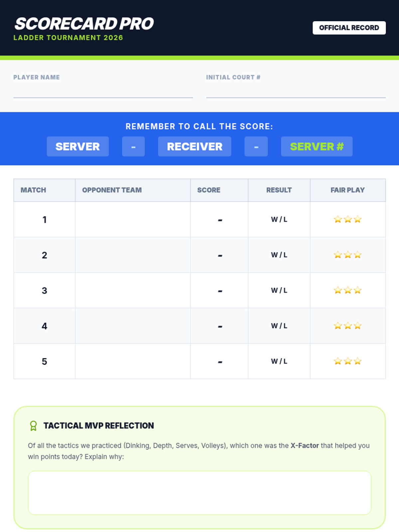Viewport: 399px width, 532px height.
Task: Select the RECEIVER chip in the blue banner
Action: 195,147
